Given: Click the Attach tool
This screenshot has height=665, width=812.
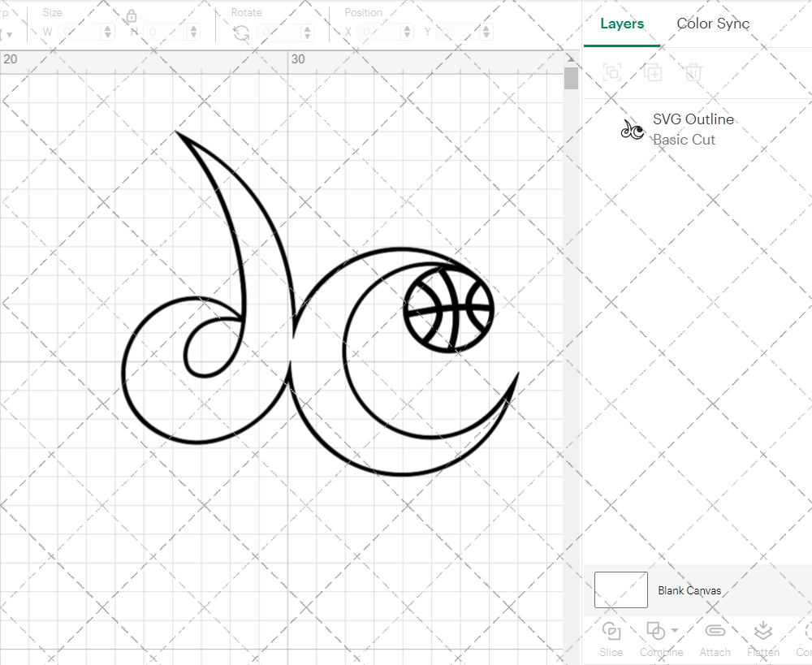Looking at the screenshot, I should (x=715, y=637).
